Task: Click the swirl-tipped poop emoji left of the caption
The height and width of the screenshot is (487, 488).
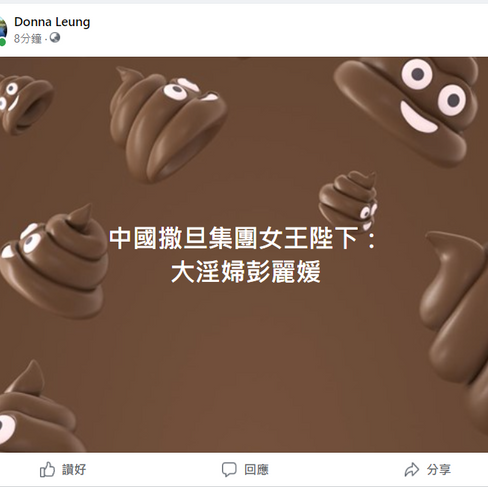Action: click(x=53, y=262)
